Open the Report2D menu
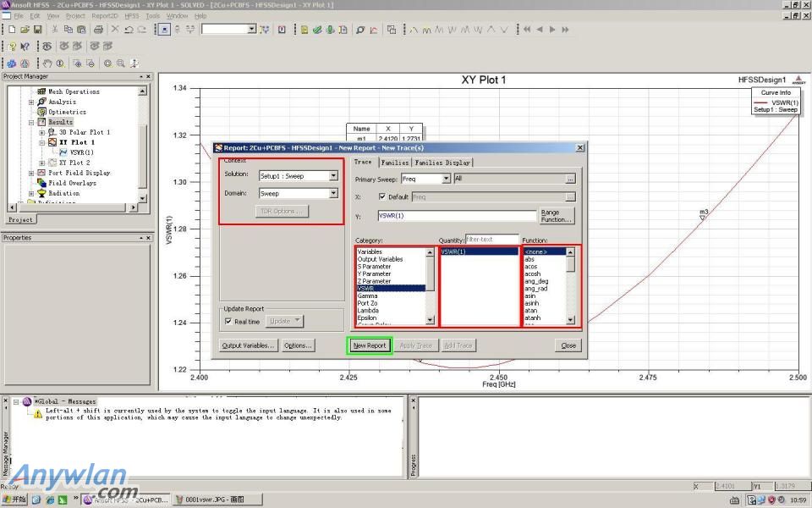 point(105,16)
